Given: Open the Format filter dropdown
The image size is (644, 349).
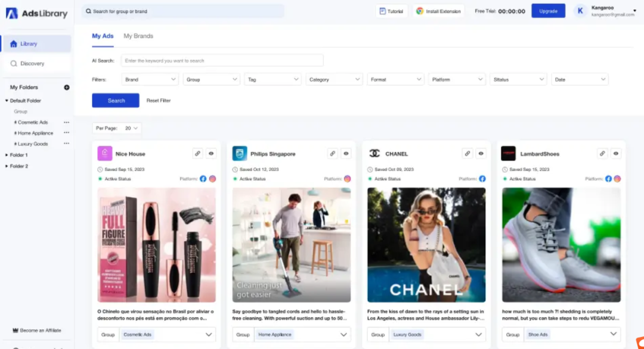Looking at the screenshot, I should coord(395,80).
